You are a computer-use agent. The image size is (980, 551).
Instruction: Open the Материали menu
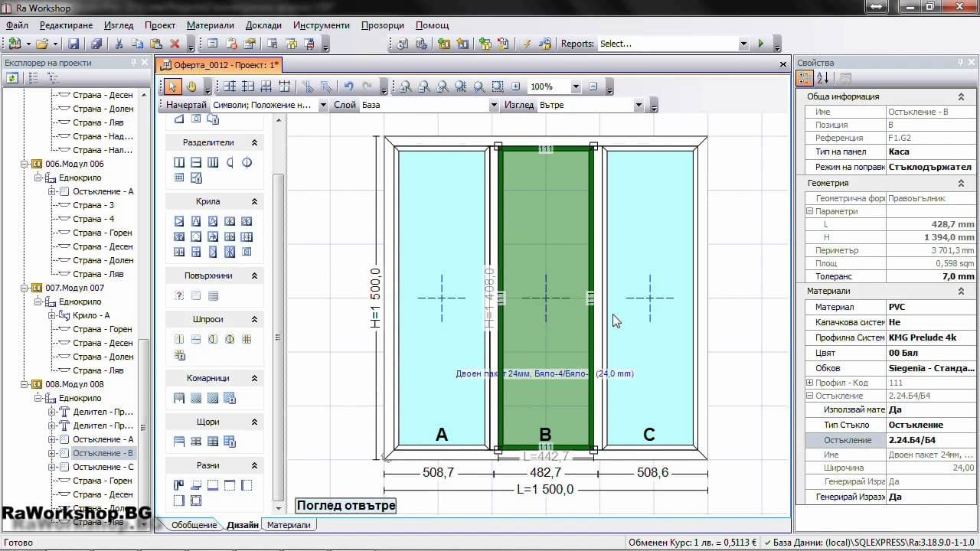click(x=211, y=25)
